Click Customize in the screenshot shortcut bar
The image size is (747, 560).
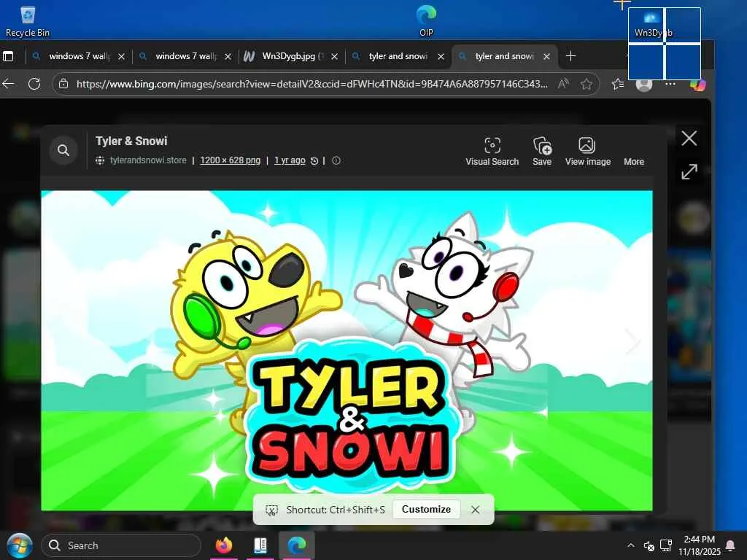pos(426,509)
